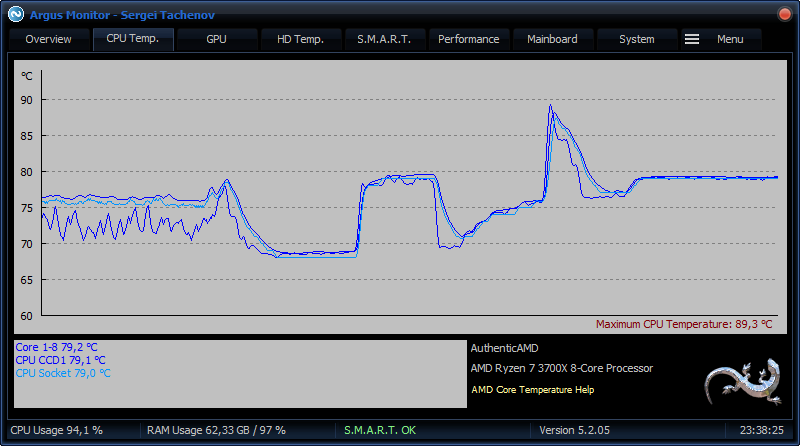
Task: Select the CPU Socket 79,0 °C legend entry
Action: coord(63,373)
